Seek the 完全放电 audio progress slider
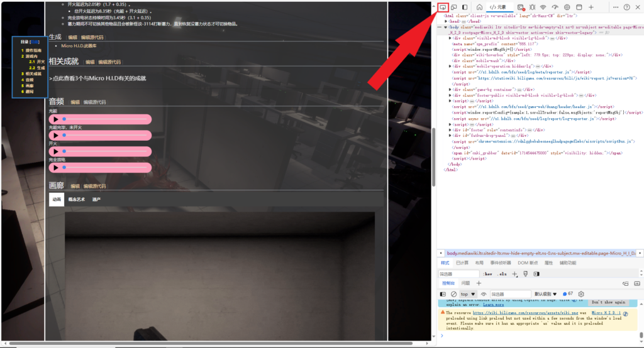The width and height of the screenshot is (644, 348). click(x=106, y=168)
